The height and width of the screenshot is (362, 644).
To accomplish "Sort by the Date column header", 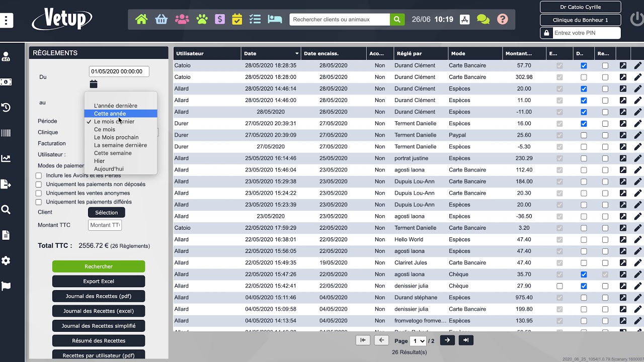I will [270, 53].
